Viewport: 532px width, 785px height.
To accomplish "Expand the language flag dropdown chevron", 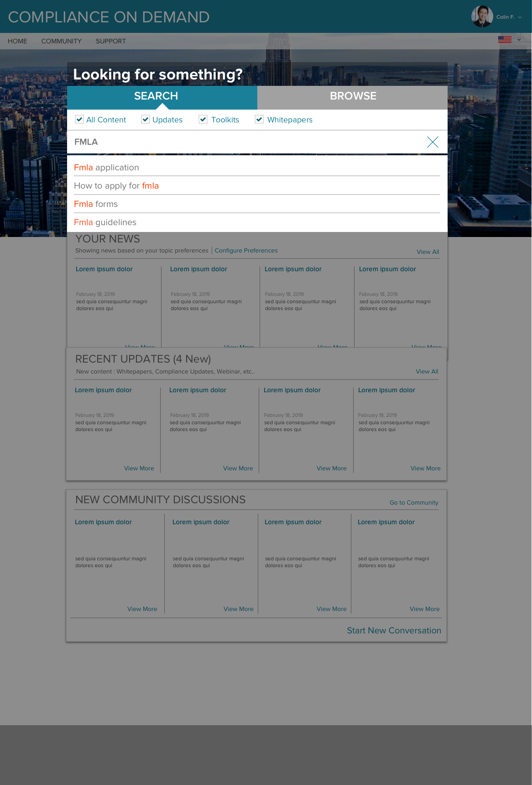I will 519,40.
